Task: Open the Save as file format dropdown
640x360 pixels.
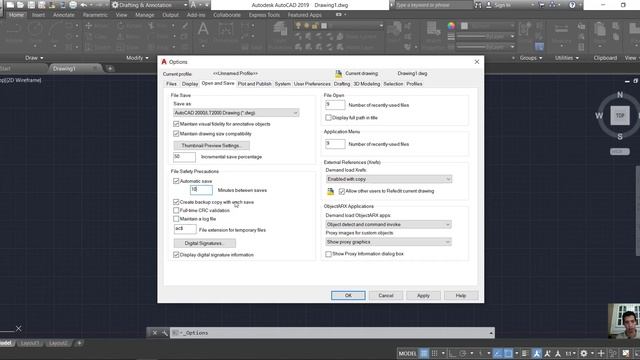Action: tap(236, 113)
